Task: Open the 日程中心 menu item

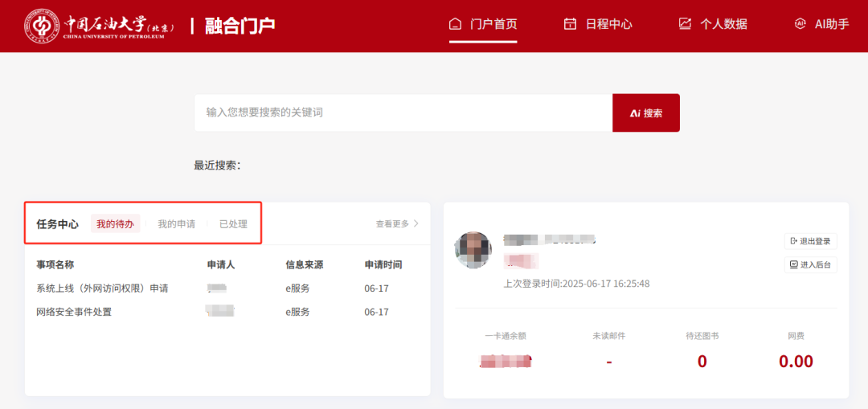Action: (x=608, y=24)
